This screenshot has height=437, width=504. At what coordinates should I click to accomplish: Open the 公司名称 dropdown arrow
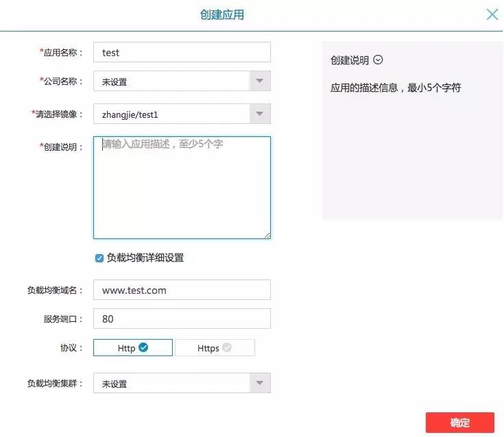(x=260, y=81)
